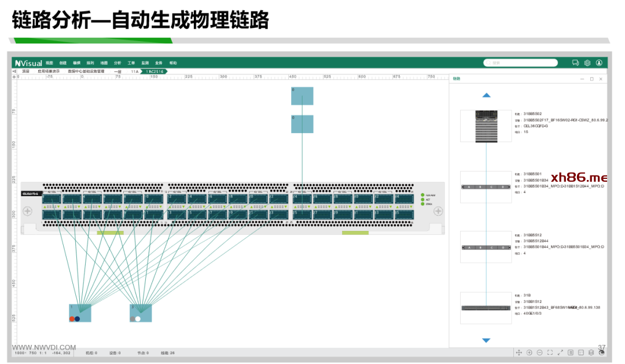
Task: Open the 工单 menu
Action: click(x=131, y=63)
